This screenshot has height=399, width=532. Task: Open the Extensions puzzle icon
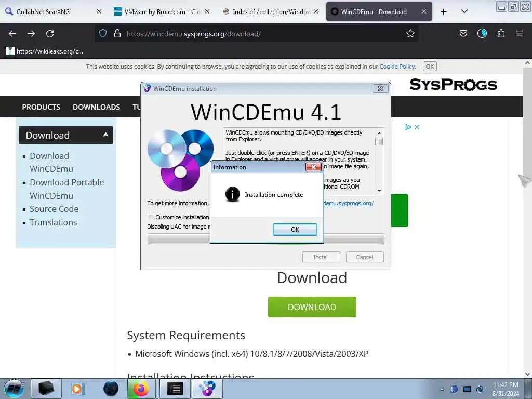point(501,34)
